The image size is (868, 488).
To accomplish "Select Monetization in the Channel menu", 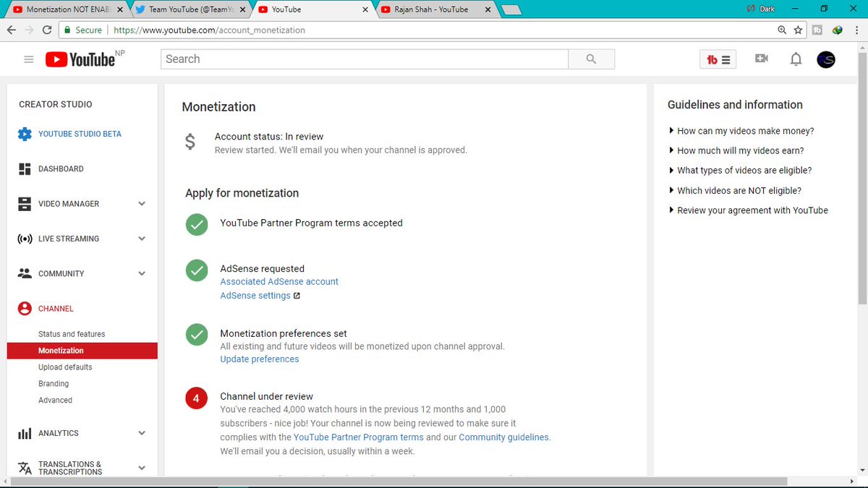I will pyautogui.click(x=82, y=351).
